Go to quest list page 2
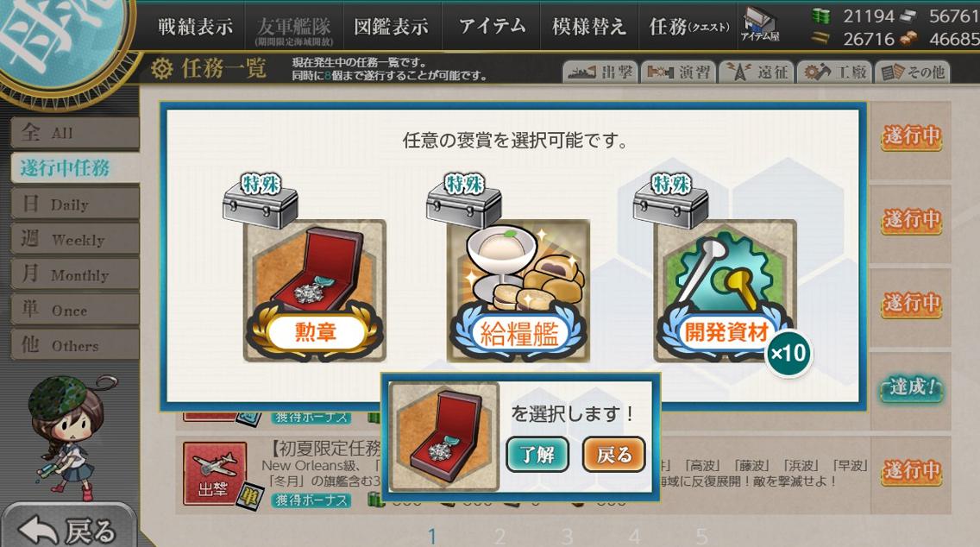Screen dimensions: 980x547 (499, 536)
